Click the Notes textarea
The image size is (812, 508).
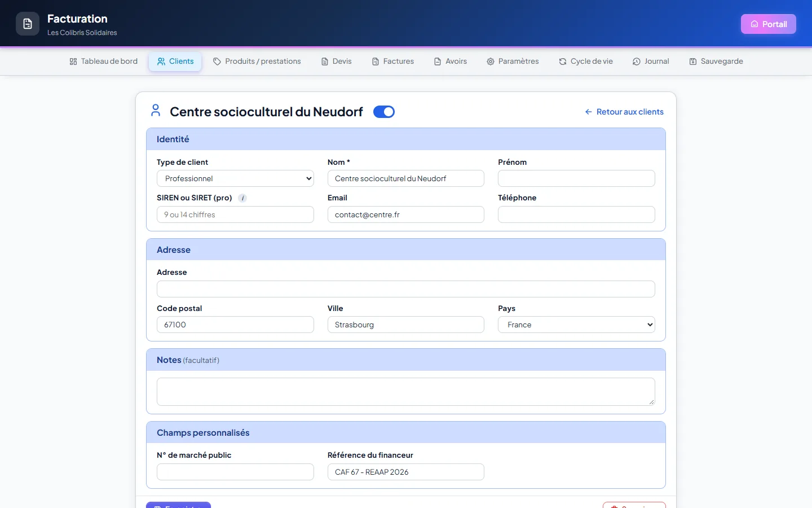point(406,392)
